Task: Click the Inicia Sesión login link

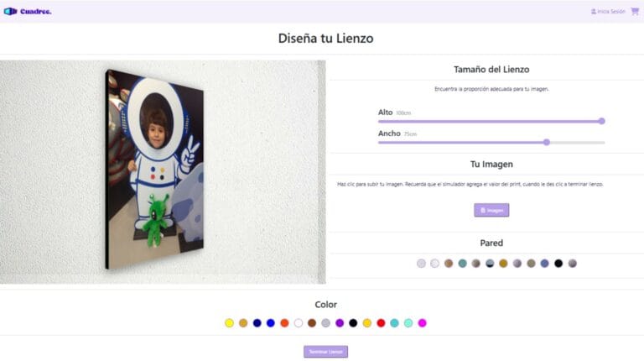Action: coord(608,12)
